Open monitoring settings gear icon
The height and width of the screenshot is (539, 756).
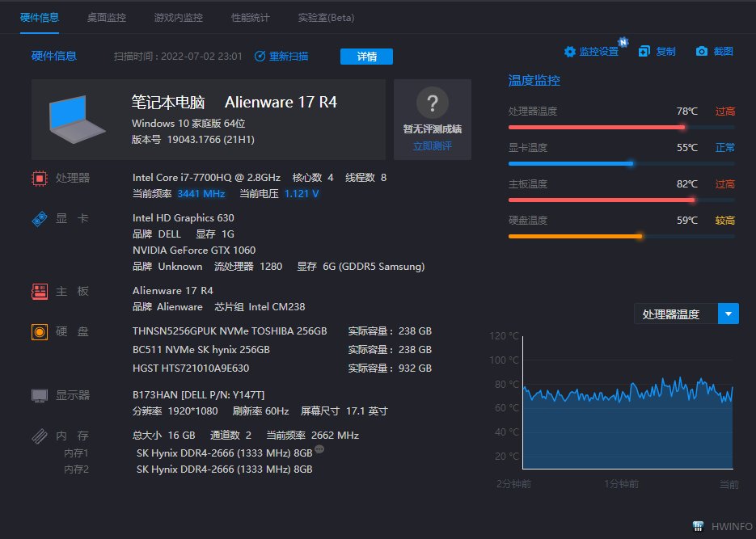tap(570, 52)
